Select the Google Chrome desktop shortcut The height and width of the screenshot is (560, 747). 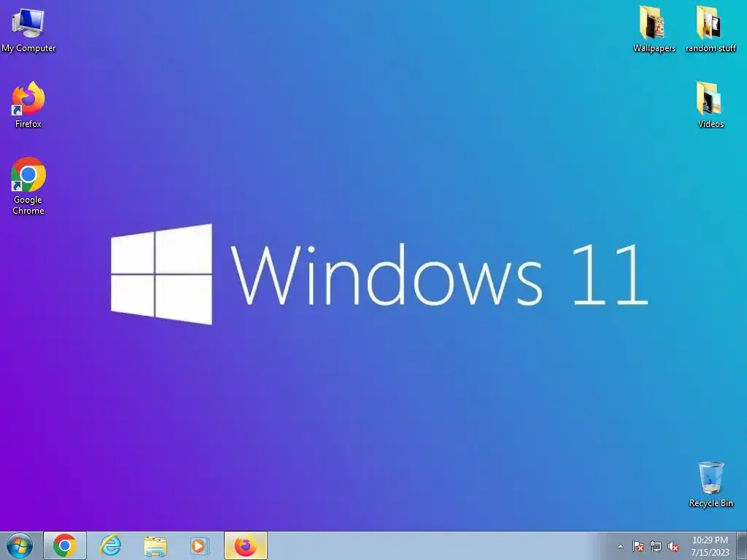coord(28,186)
